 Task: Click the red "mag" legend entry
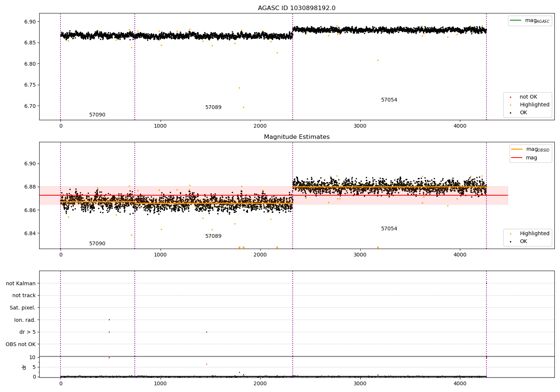click(x=525, y=158)
